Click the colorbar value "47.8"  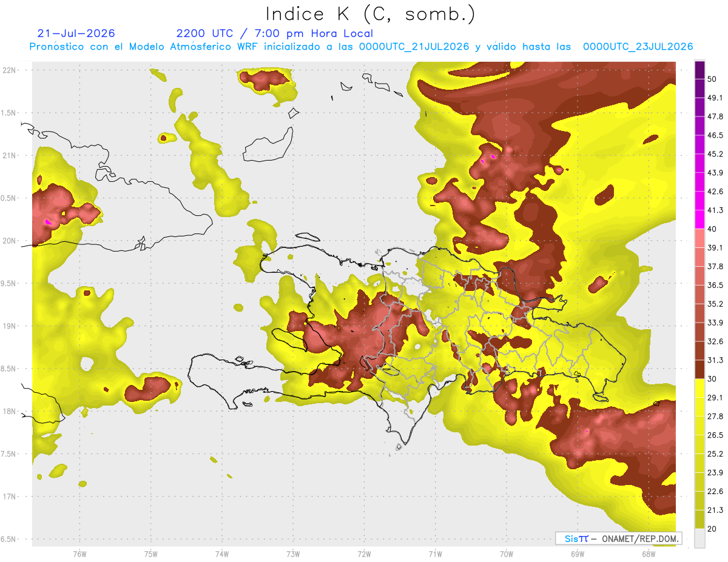coord(715,116)
